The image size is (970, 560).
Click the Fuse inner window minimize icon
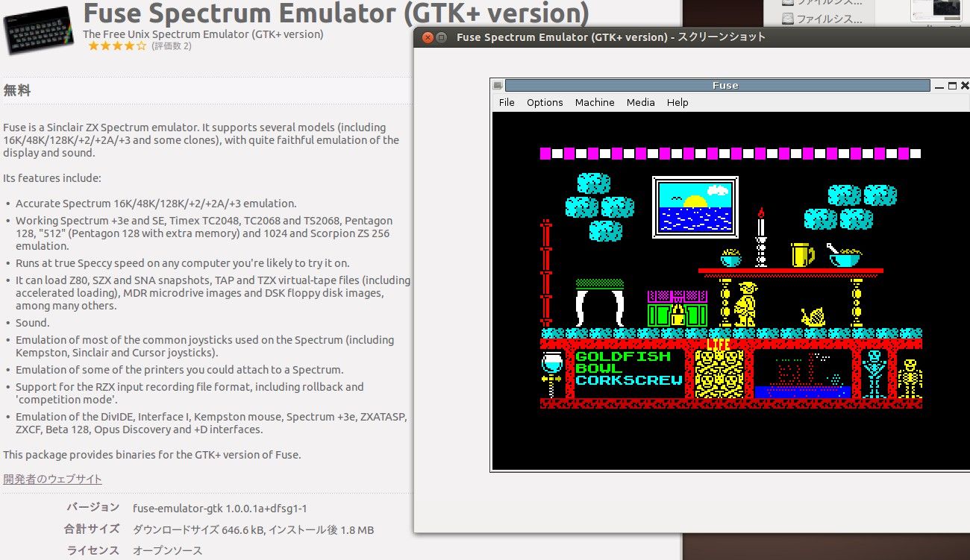click(939, 86)
